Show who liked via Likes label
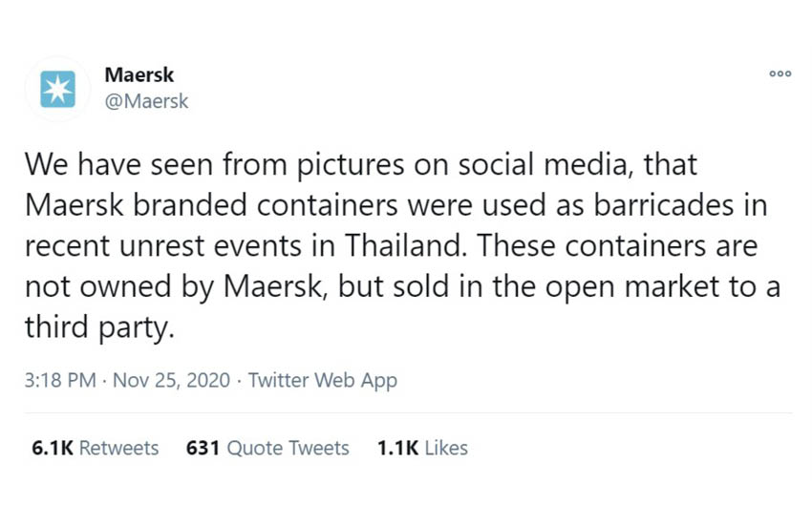Image resolution: width=812 pixels, height=525 pixels. 445,448
